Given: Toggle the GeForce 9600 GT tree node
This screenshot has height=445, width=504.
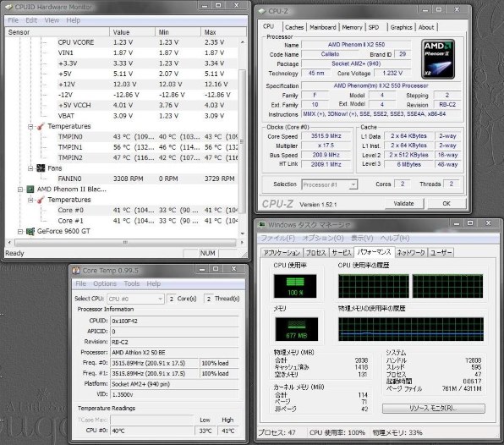Looking at the screenshot, I should [x=20, y=232].
